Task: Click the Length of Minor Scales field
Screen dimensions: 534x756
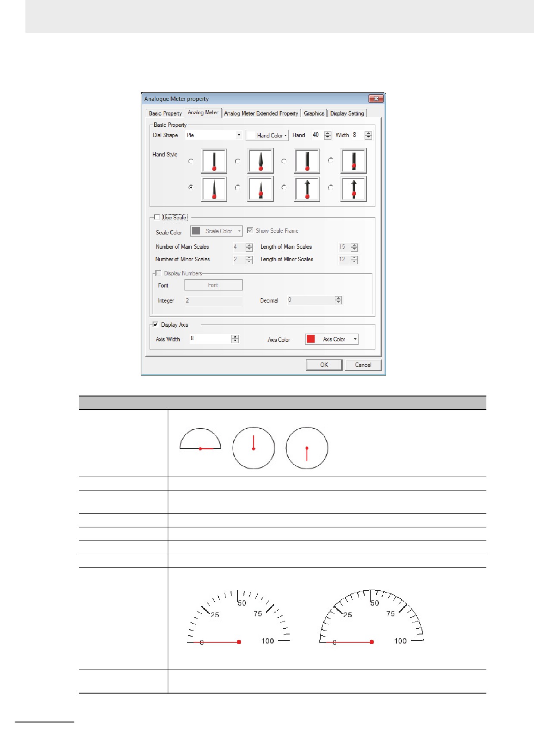Action: (x=344, y=260)
